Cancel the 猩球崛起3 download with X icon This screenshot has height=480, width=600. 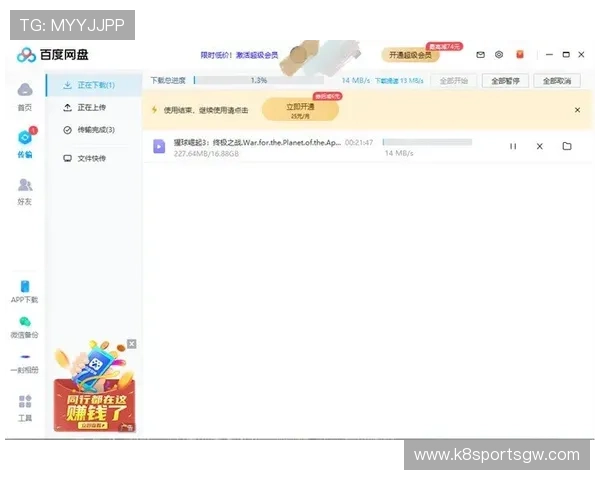click(540, 146)
